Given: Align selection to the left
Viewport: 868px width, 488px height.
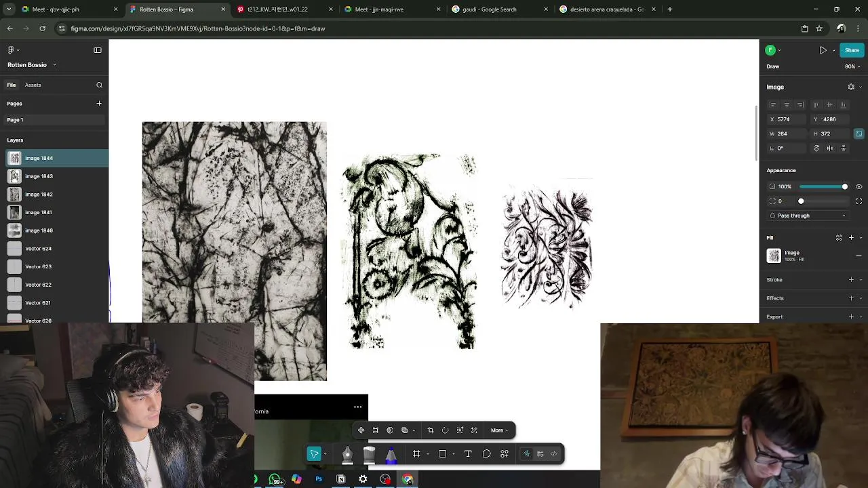Looking at the screenshot, I should [x=772, y=105].
